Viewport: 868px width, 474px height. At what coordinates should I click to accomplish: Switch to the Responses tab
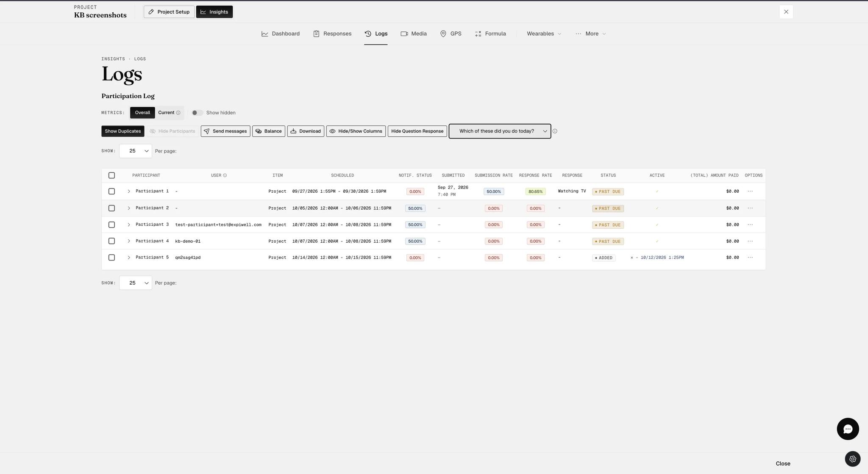point(332,34)
